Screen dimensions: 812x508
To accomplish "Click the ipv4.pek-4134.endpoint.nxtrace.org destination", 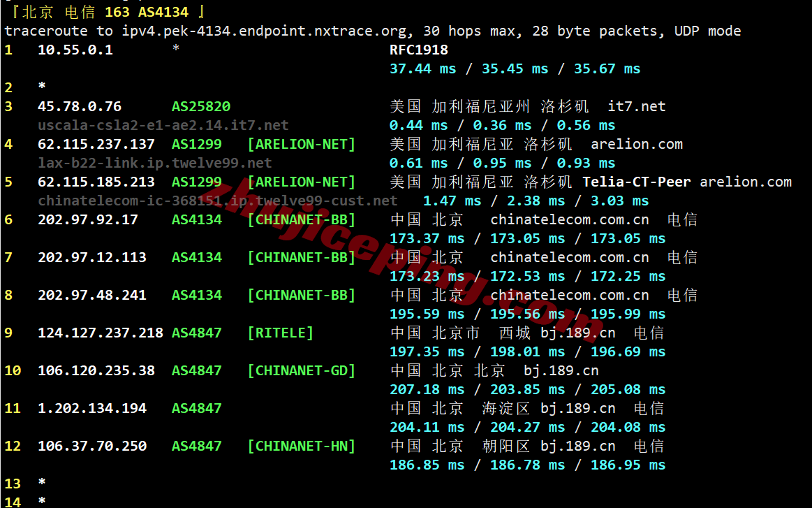I will 264,31.
